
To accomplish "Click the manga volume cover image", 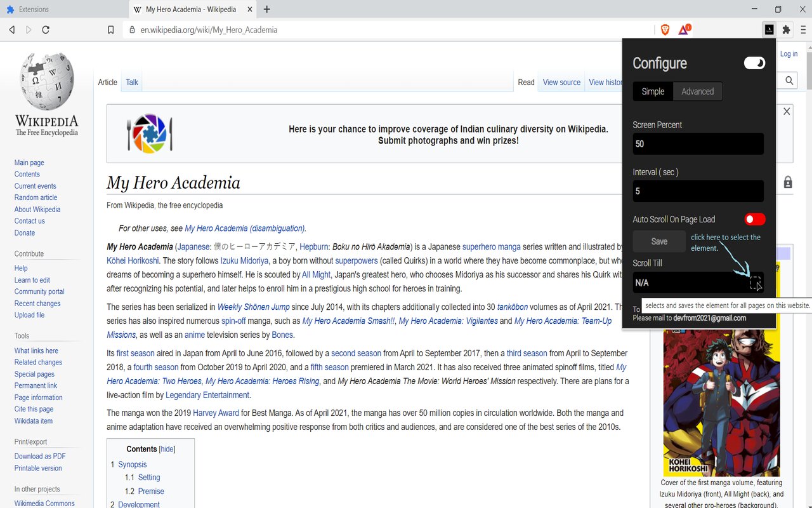I will (721, 368).
